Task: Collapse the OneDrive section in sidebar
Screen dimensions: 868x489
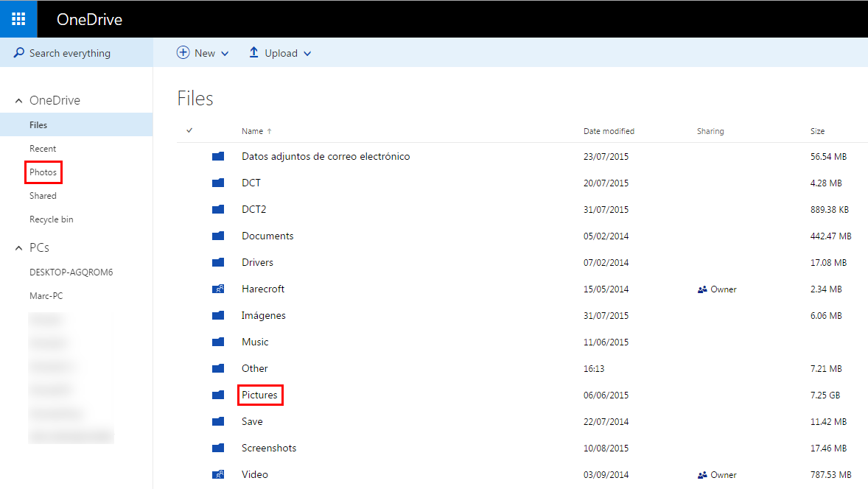Action: (19, 101)
